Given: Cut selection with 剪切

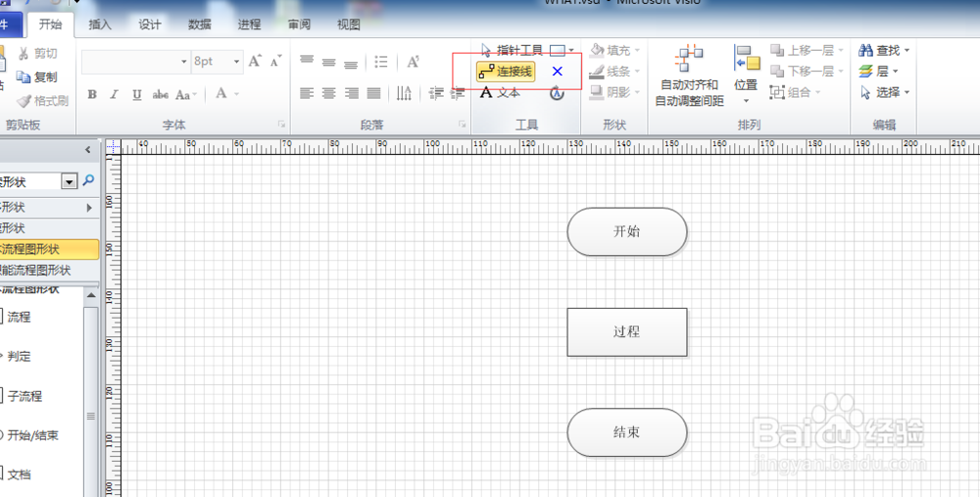Looking at the screenshot, I should tap(38, 54).
